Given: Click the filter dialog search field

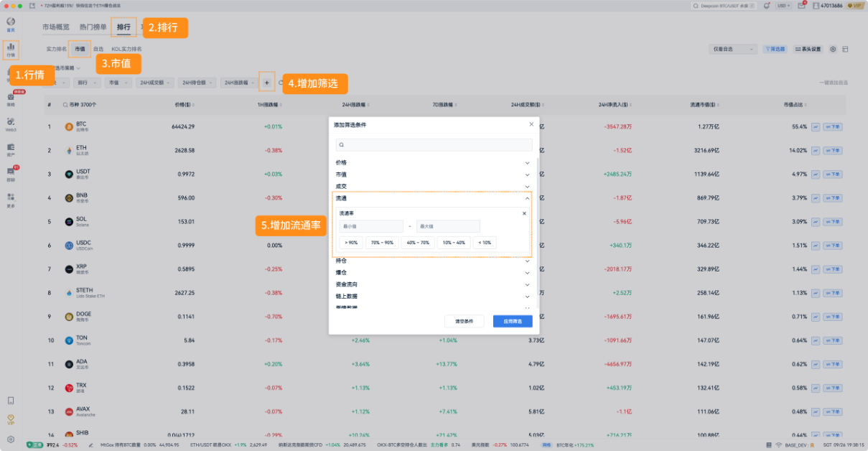Looking at the screenshot, I should pyautogui.click(x=434, y=145).
